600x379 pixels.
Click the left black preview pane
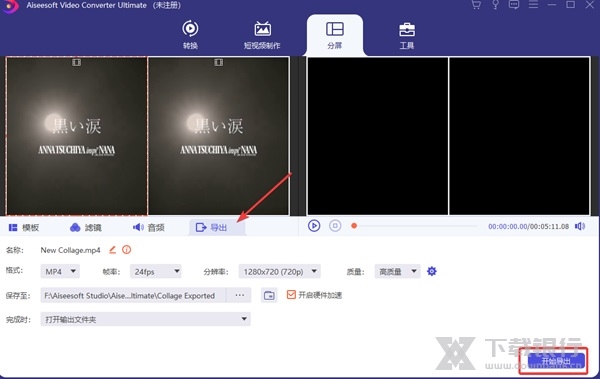(378, 136)
